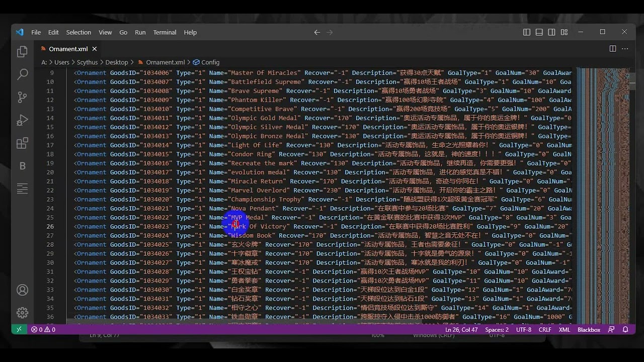Open the Source Control view
644x362 pixels.
click(x=22, y=98)
